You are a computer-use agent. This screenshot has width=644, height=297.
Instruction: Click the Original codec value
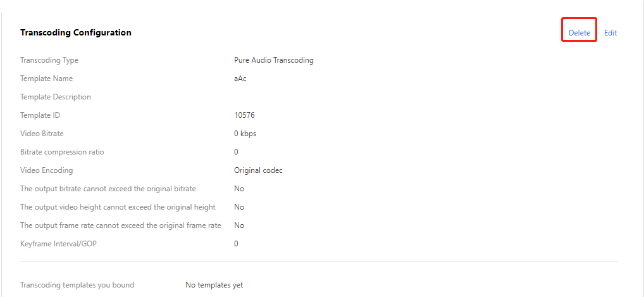pyautogui.click(x=258, y=170)
